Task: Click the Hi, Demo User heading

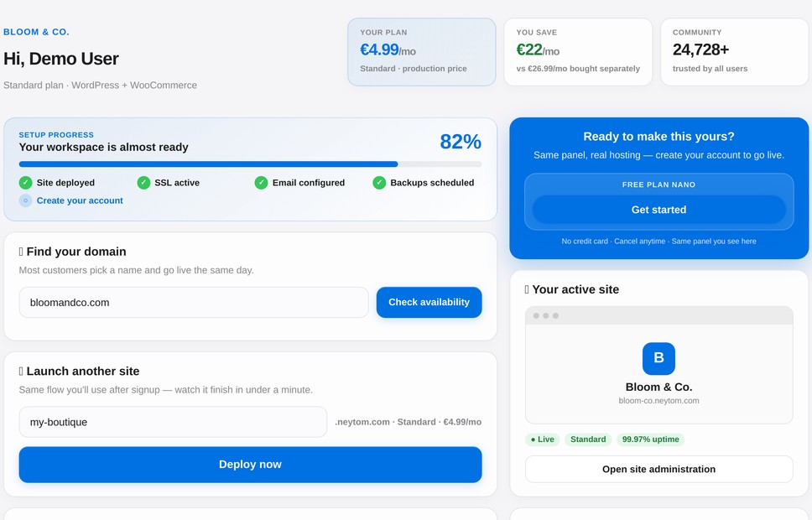Action: coord(61,59)
